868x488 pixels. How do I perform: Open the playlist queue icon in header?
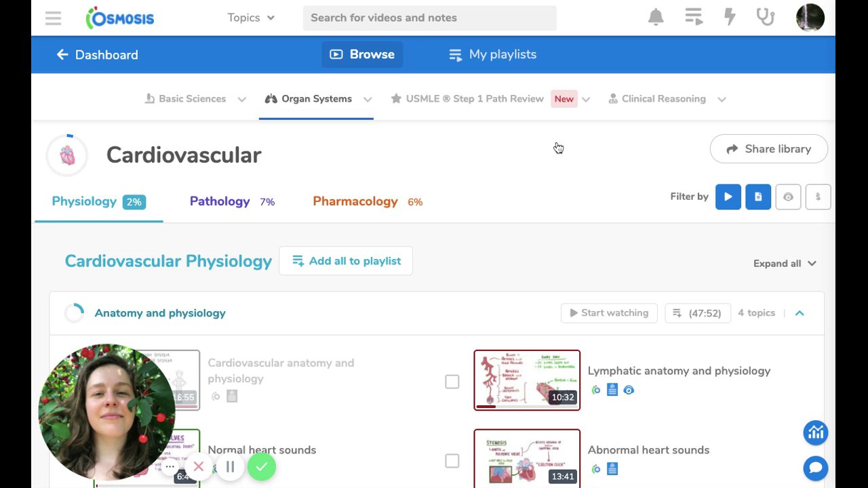point(694,18)
